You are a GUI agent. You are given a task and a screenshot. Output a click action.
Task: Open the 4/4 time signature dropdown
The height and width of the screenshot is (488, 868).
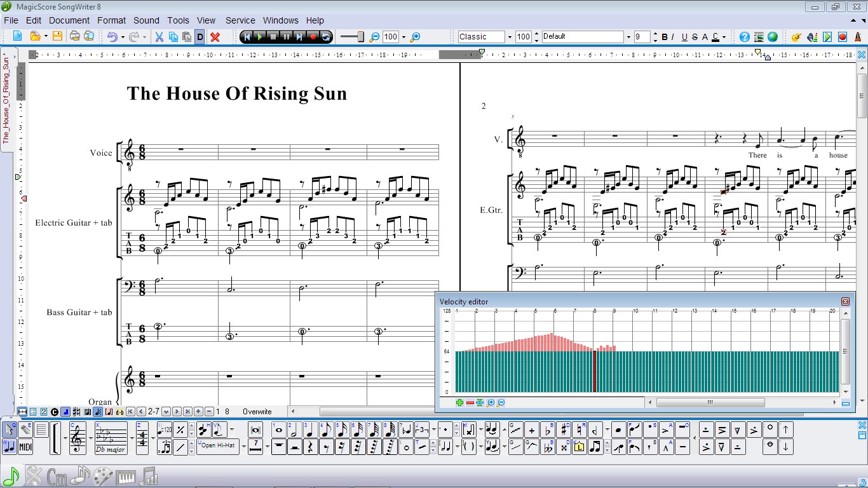[x=152, y=438]
